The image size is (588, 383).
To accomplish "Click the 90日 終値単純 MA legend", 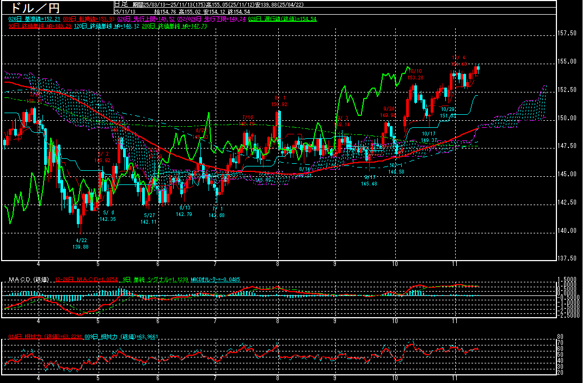I will pyautogui.click(x=40, y=26).
